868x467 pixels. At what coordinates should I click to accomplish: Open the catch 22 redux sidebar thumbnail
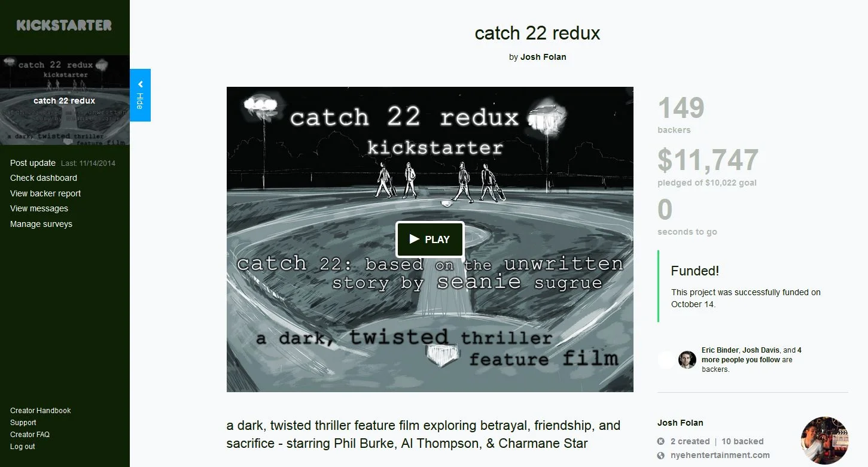[65, 100]
